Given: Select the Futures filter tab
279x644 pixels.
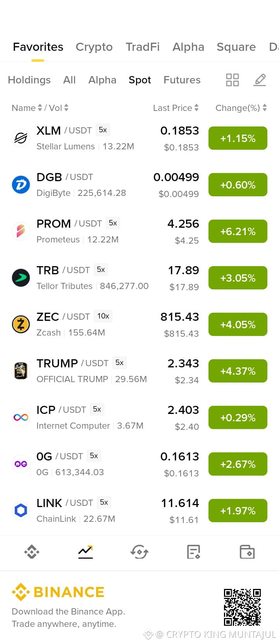Looking at the screenshot, I should [x=182, y=80].
